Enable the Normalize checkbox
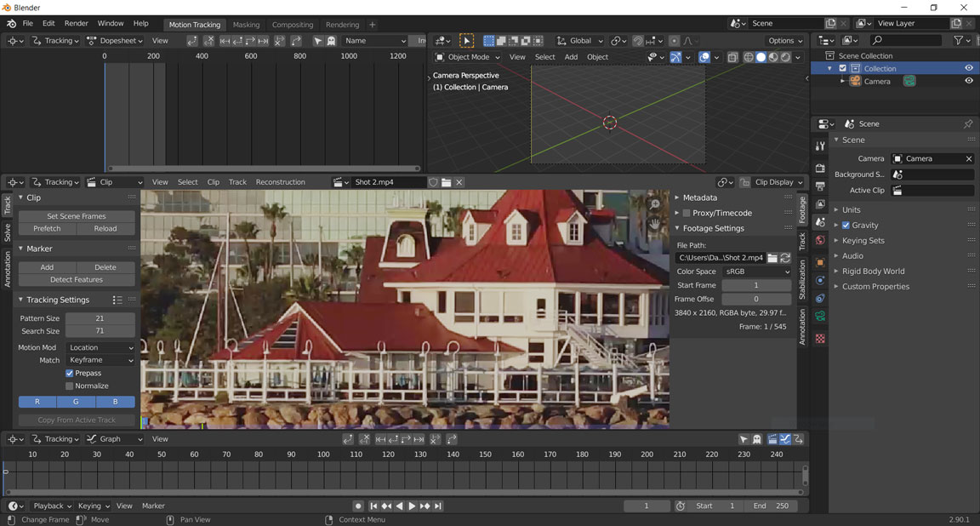The height and width of the screenshot is (526, 980). coord(70,386)
